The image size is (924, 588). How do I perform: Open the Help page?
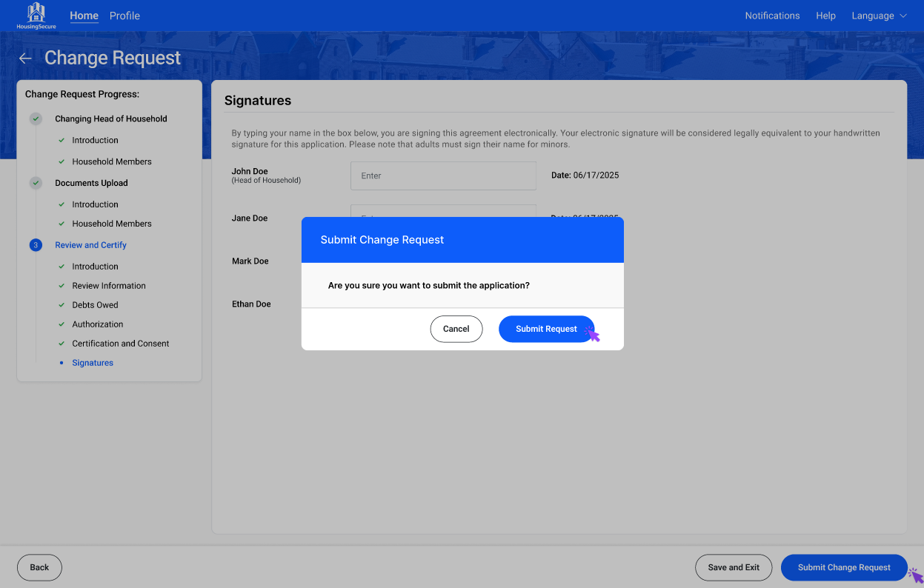click(x=825, y=16)
